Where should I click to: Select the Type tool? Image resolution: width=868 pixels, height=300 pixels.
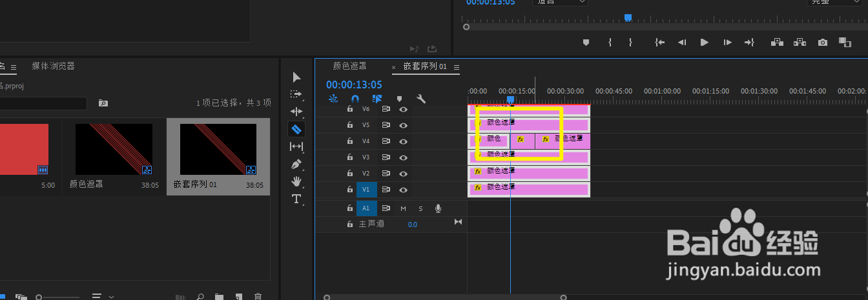pyautogui.click(x=296, y=199)
